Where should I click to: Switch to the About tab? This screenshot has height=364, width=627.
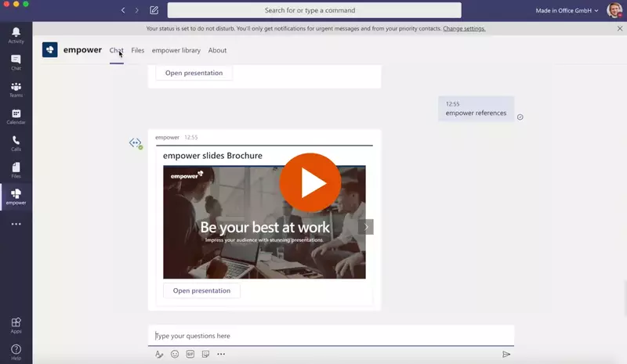(x=217, y=50)
